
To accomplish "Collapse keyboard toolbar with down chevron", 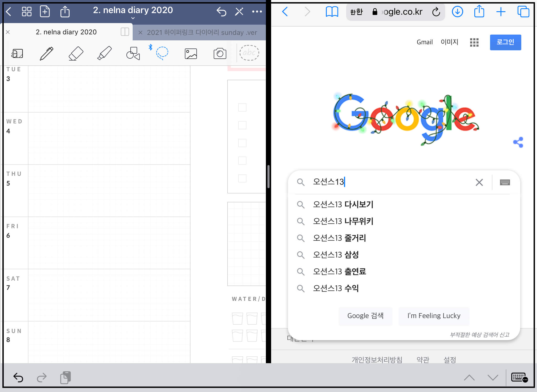I will pyautogui.click(x=493, y=378).
